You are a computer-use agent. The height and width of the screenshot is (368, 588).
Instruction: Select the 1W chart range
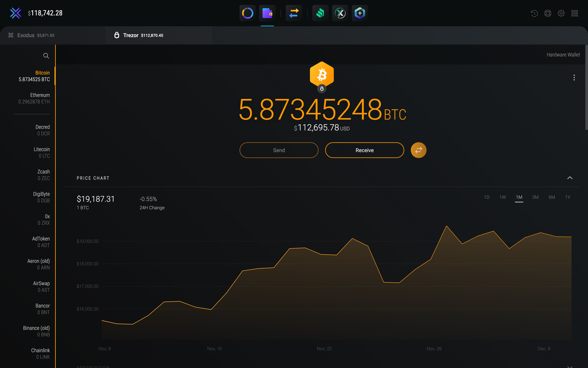click(503, 197)
